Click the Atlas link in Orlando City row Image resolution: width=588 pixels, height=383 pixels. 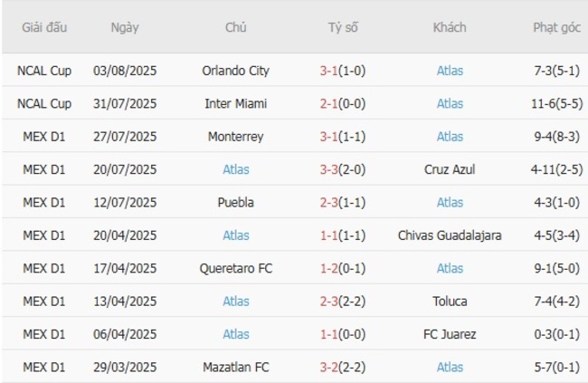[450, 70]
